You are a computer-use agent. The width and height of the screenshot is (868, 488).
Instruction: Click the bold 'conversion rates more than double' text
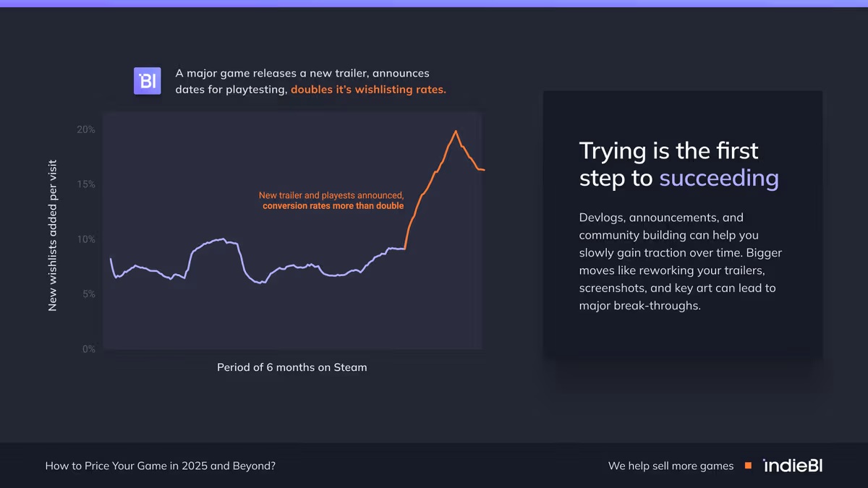333,206
